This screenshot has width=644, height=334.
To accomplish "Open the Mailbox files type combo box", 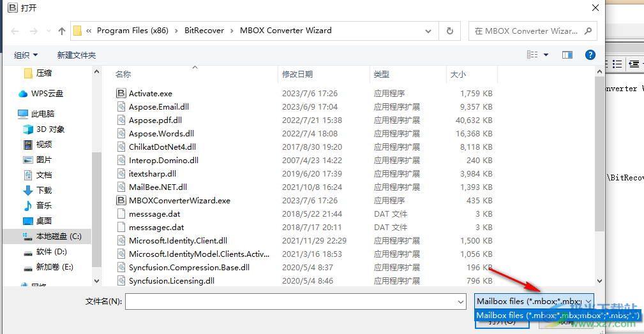I will [x=534, y=301].
